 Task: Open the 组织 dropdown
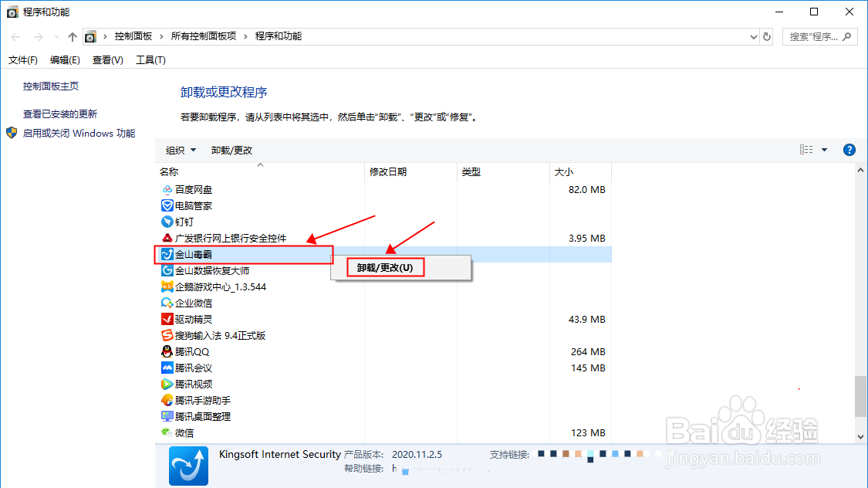click(181, 150)
